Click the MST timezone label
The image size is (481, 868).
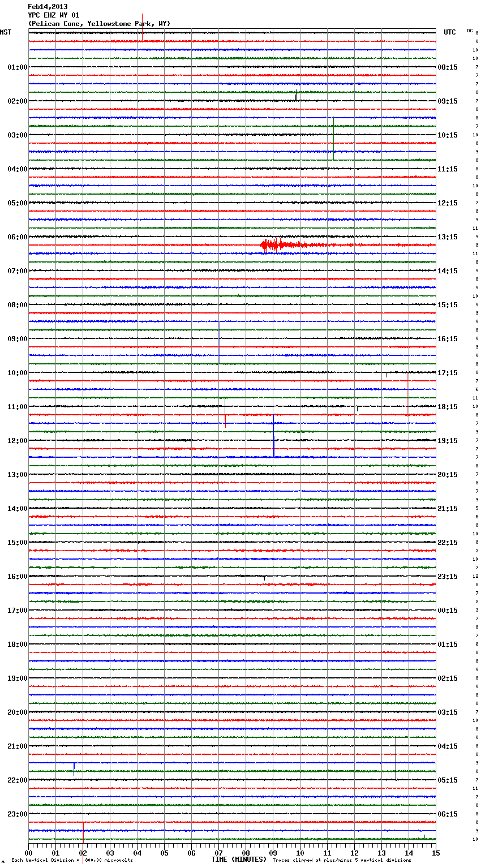tap(6, 32)
